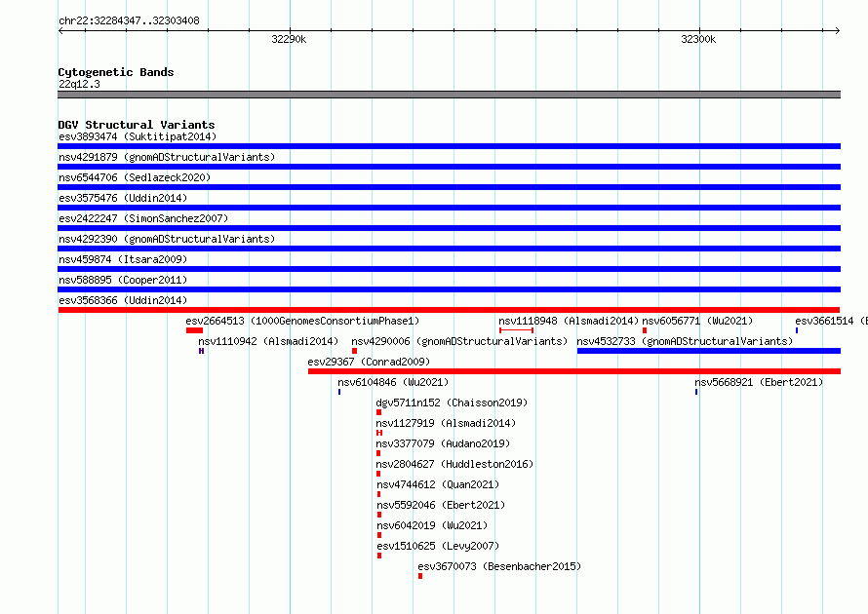The width and height of the screenshot is (868, 614).
Task: Select nsv459874 (Itsara2009) variant label
Action: pos(123,259)
